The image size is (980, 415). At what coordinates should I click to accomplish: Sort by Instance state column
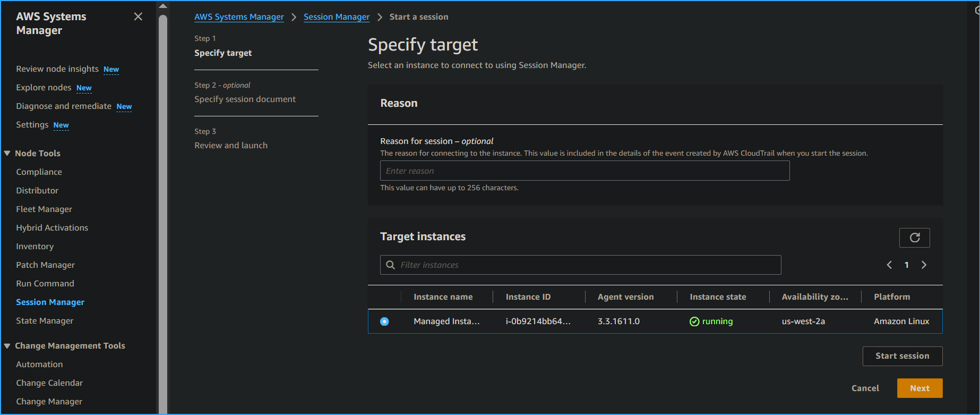click(x=718, y=297)
